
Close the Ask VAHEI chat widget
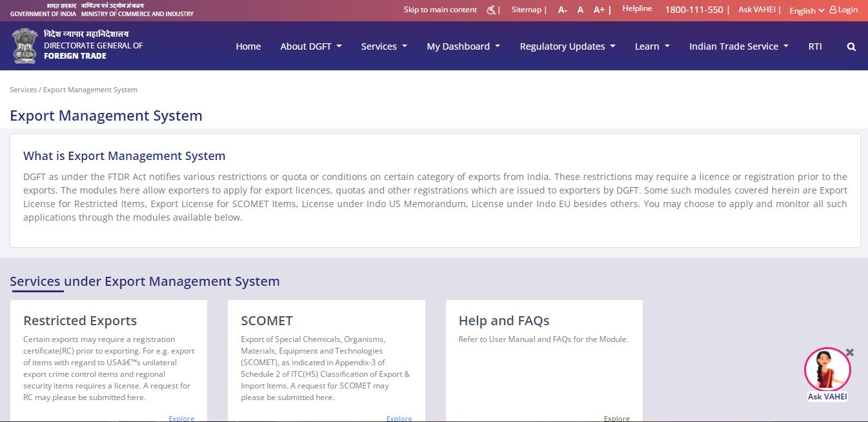tap(850, 352)
